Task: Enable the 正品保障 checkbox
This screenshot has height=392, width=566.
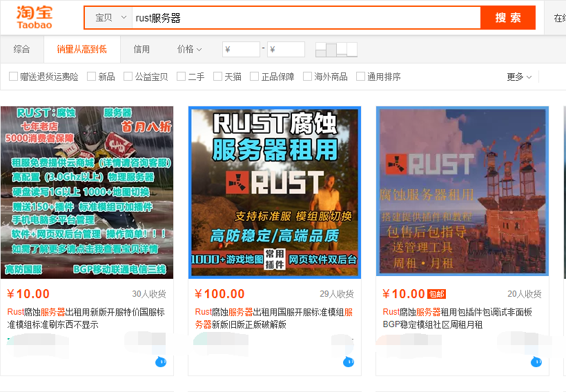Action: coord(255,76)
